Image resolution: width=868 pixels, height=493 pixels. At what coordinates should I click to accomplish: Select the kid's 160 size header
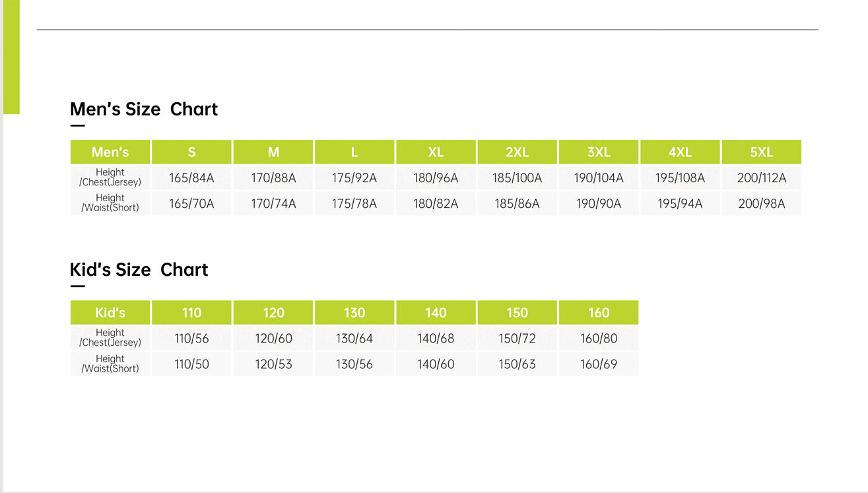tap(599, 313)
